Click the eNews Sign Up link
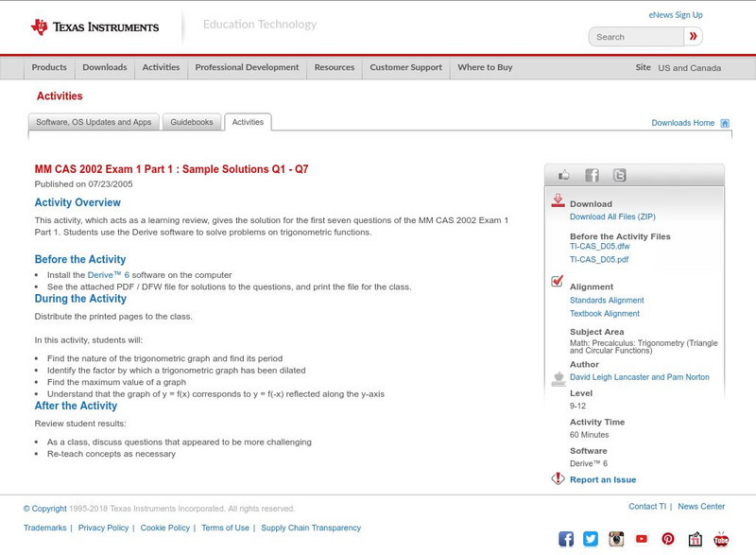This screenshot has width=756, height=555. pos(676,15)
